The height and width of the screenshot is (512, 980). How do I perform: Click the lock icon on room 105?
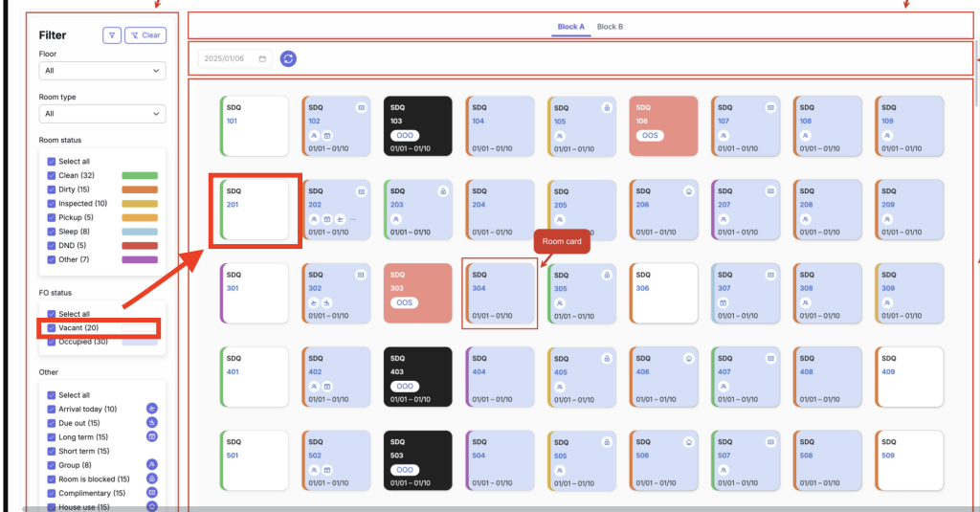[606, 108]
